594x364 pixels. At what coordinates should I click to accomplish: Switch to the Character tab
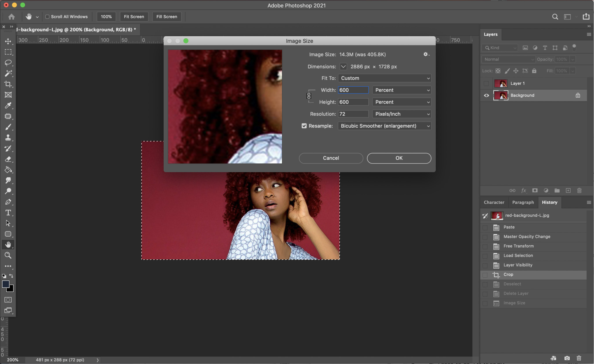(x=494, y=202)
